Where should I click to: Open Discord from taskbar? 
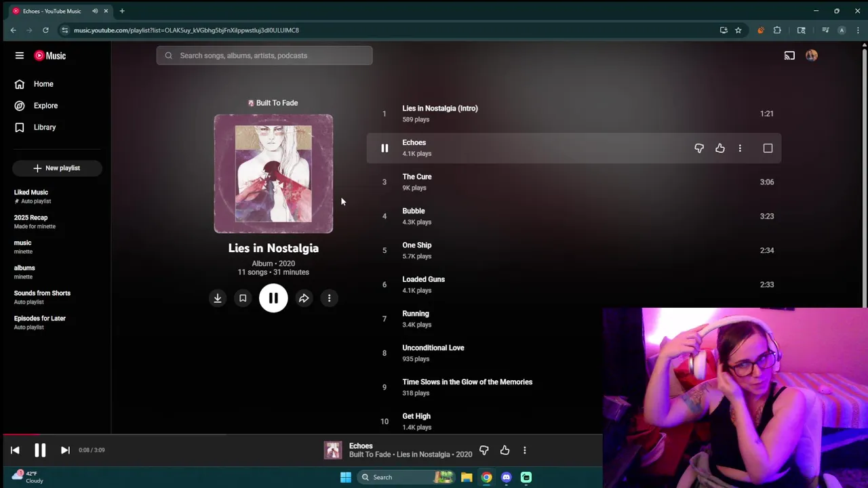point(506,477)
